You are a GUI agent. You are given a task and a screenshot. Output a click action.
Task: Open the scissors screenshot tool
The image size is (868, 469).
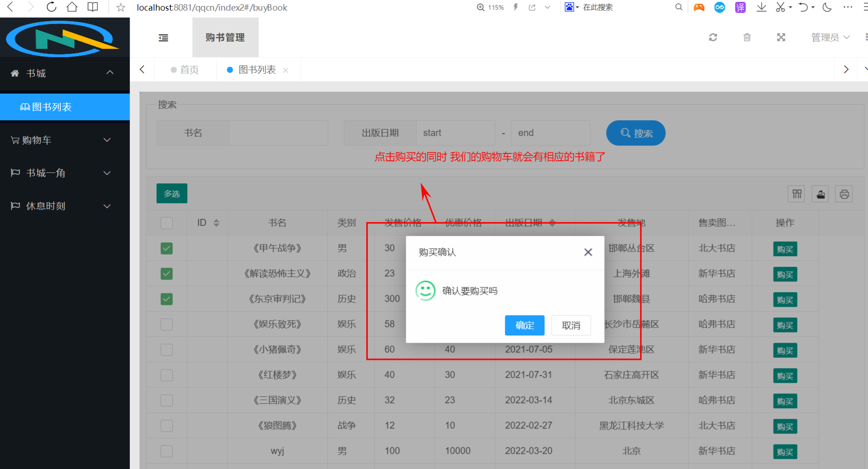(x=780, y=7)
